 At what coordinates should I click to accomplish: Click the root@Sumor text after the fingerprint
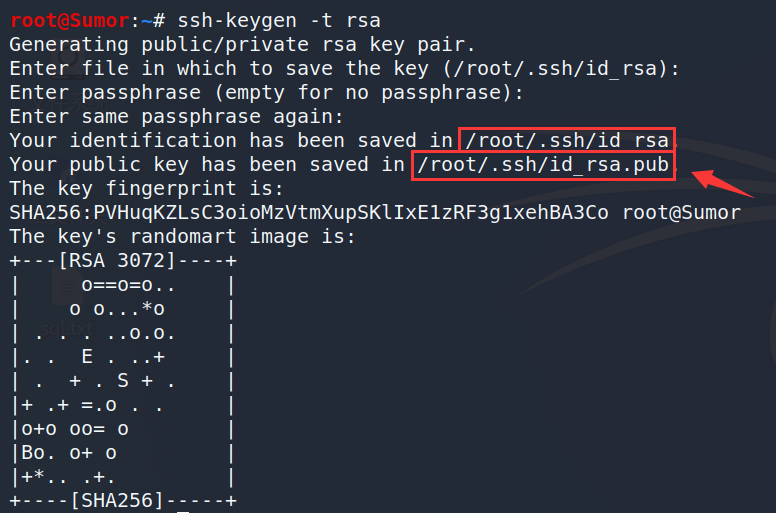tap(681, 212)
